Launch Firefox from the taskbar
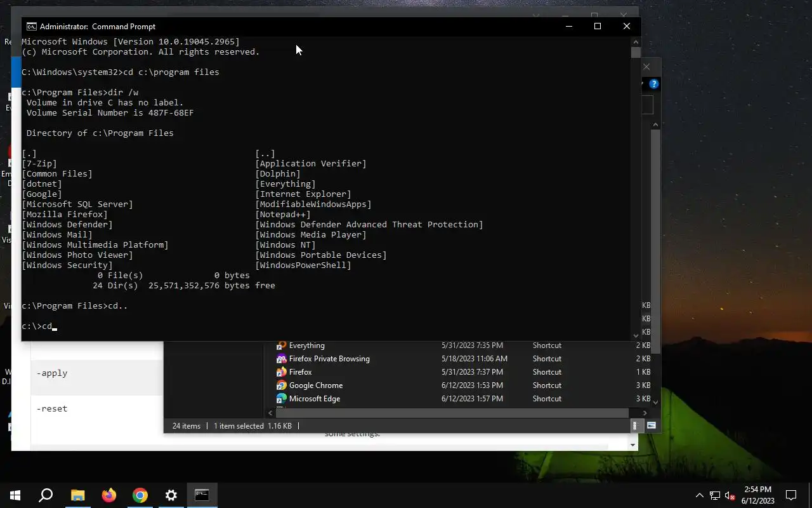Viewport: 812px width, 508px height. [108, 495]
